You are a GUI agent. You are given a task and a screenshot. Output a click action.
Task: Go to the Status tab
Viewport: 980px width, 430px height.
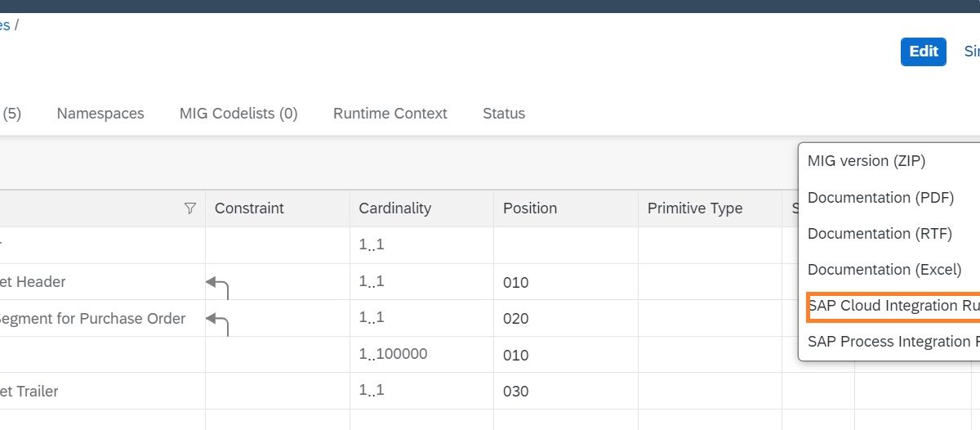click(504, 114)
